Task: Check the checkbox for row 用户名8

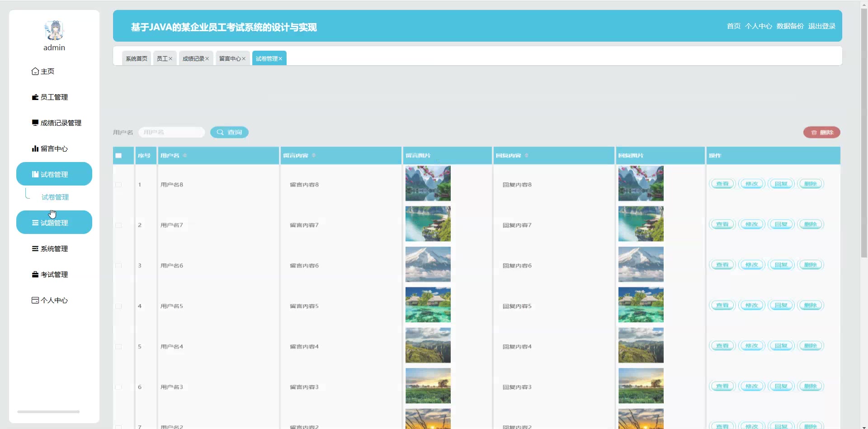Action: (118, 185)
